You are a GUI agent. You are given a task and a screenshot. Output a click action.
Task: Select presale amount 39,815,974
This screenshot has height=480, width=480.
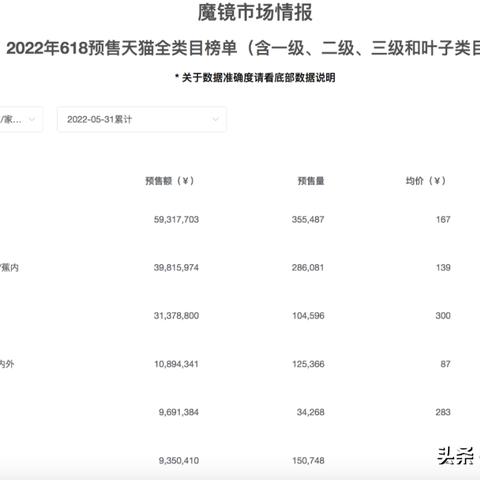click(176, 267)
